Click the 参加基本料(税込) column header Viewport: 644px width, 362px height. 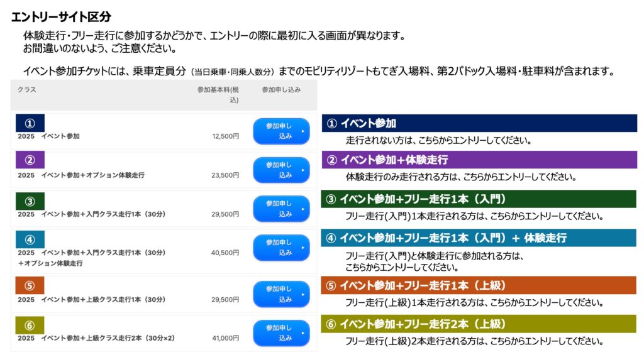[218, 94]
